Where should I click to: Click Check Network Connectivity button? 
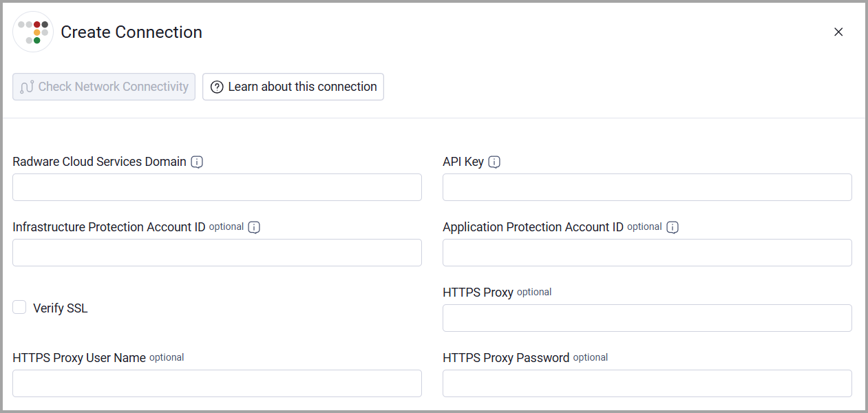coord(104,87)
